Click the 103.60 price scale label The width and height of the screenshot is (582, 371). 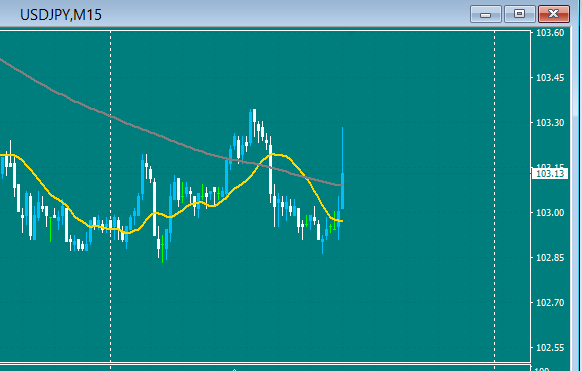[550, 33]
